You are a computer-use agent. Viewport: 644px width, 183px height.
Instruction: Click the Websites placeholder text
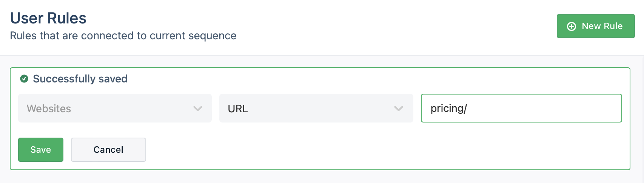pyautogui.click(x=49, y=109)
